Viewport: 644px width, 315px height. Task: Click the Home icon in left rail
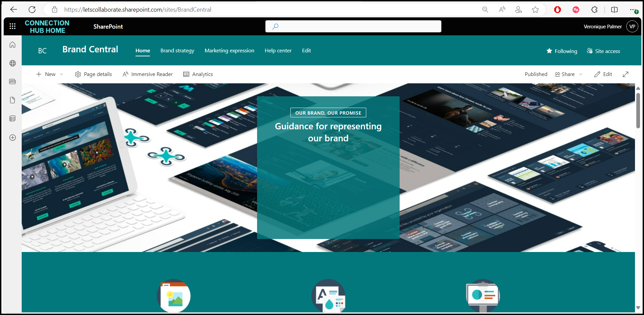(13, 45)
